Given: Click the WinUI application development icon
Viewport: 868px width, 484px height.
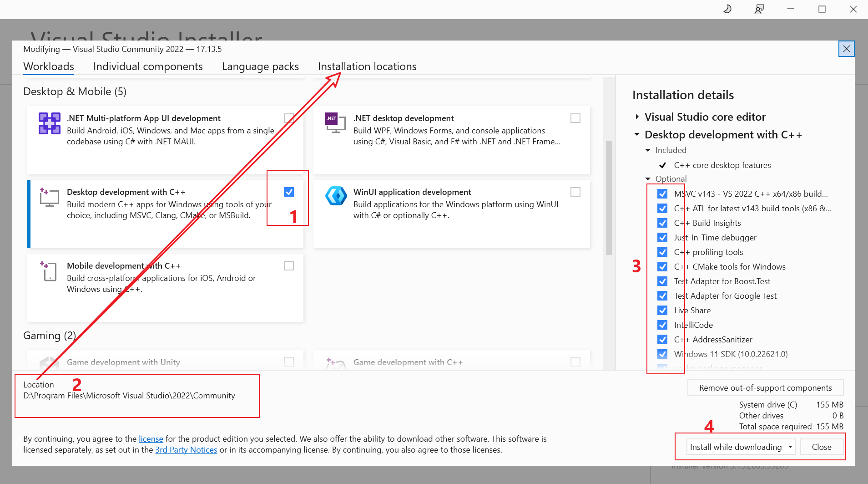Looking at the screenshot, I should 336,196.
